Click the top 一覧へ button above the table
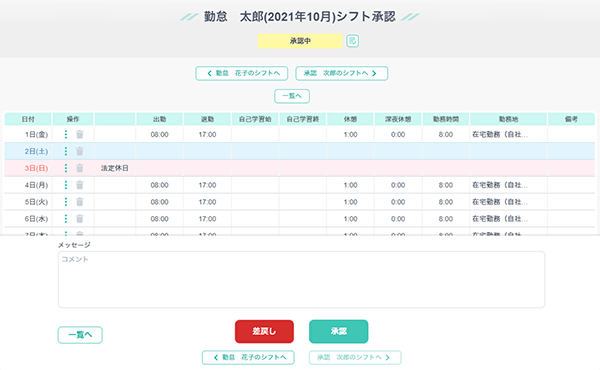 (x=292, y=96)
